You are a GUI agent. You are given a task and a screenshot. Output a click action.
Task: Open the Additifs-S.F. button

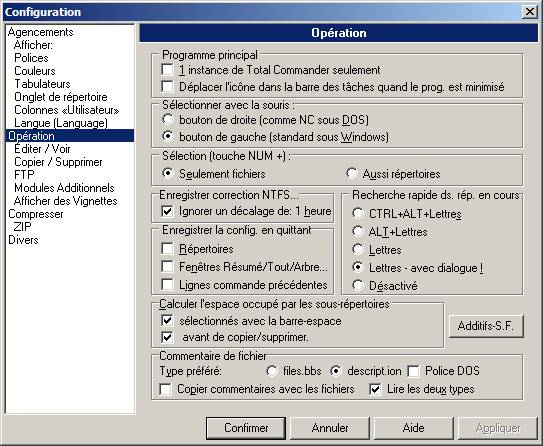point(486,326)
